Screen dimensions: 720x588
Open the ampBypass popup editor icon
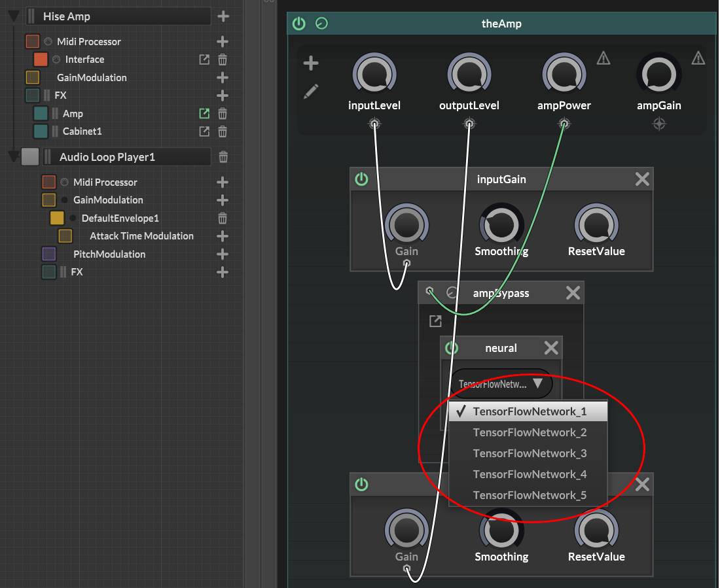pyautogui.click(x=435, y=321)
